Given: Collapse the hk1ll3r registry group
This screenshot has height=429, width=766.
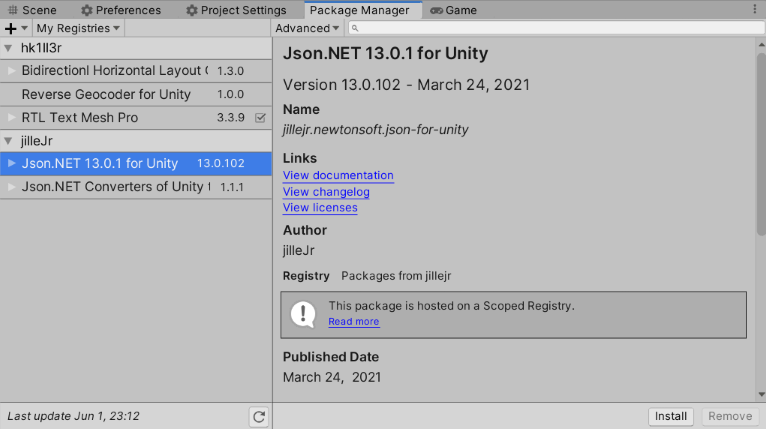Looking at the screenshot, I should [8, 48].
